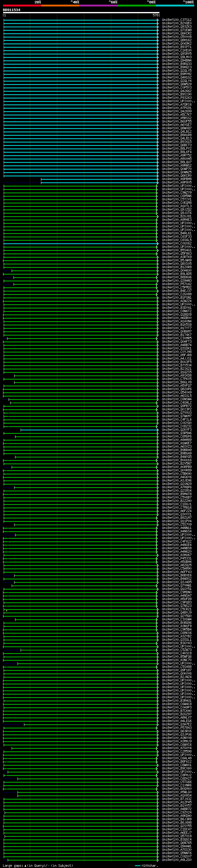Select alignment label UniRef100_C9WZY9

(176, 193)
